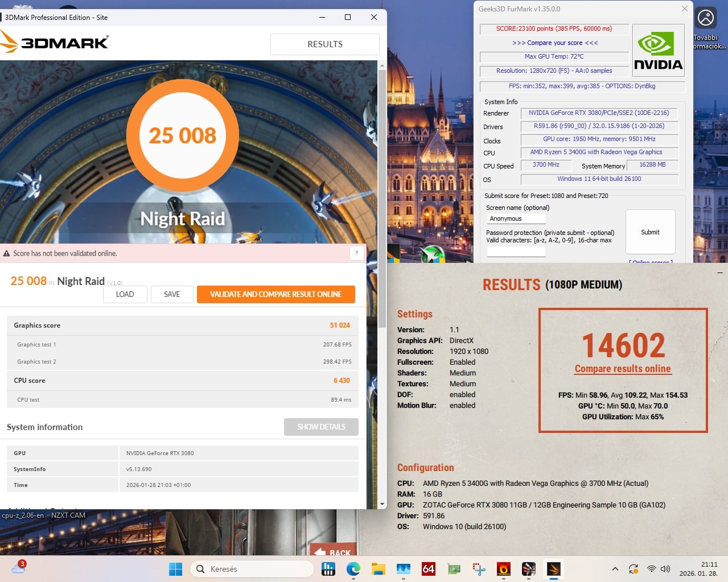Viewport: 728px width, 582px height.
Task: Click the 14602 score in results
Action: 623,345
